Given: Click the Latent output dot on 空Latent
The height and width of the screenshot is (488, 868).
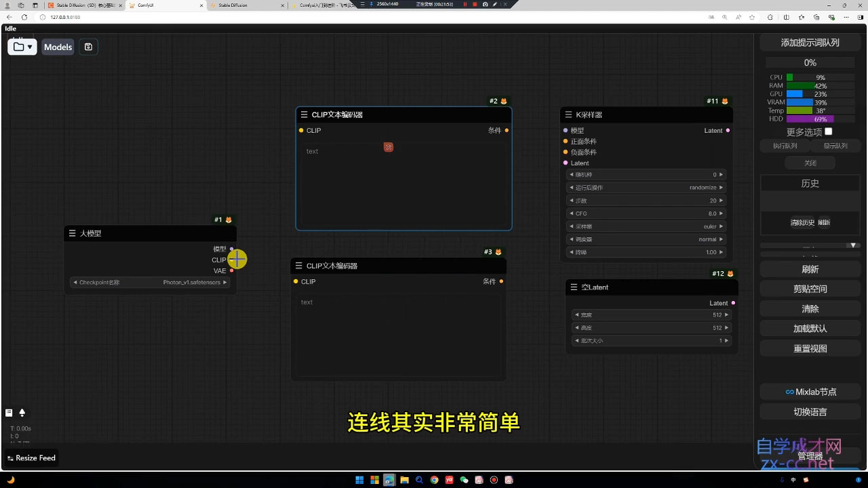Looking at the screenshot, I should coord(733,303).
